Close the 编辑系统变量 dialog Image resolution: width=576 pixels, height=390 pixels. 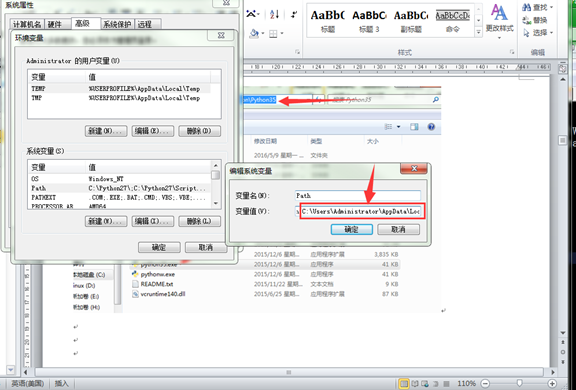pos(414,168)
